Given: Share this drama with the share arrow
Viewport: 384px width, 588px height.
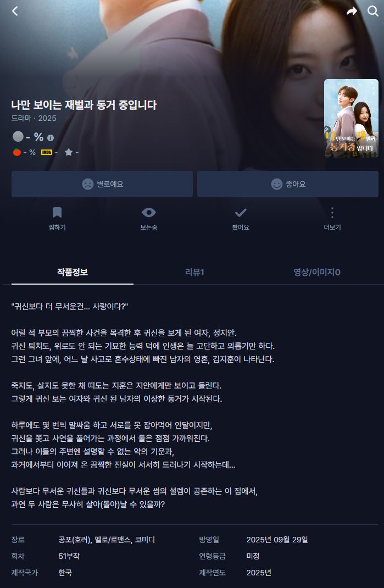Looking at the screenshot, I should click(x=352, y=11).
